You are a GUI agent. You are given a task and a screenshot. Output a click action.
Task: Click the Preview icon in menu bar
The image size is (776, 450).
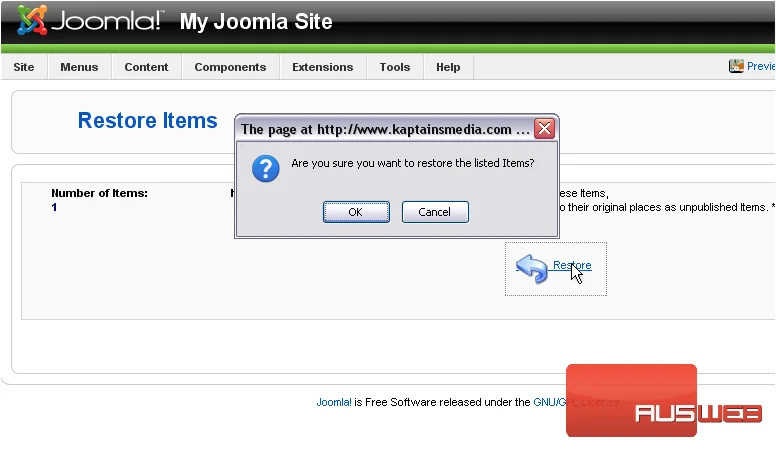[736, 66]
